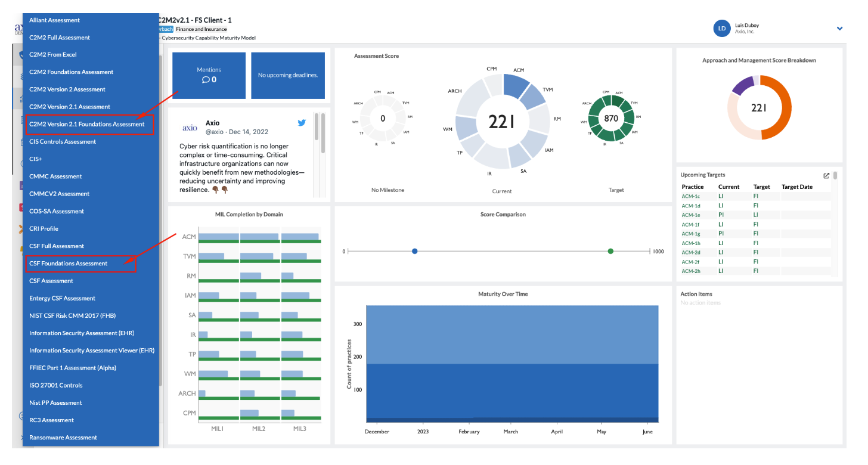This screenshot has width=868, height=465.
Task: Open practice ACM-1c link
Action: point(691,196)
